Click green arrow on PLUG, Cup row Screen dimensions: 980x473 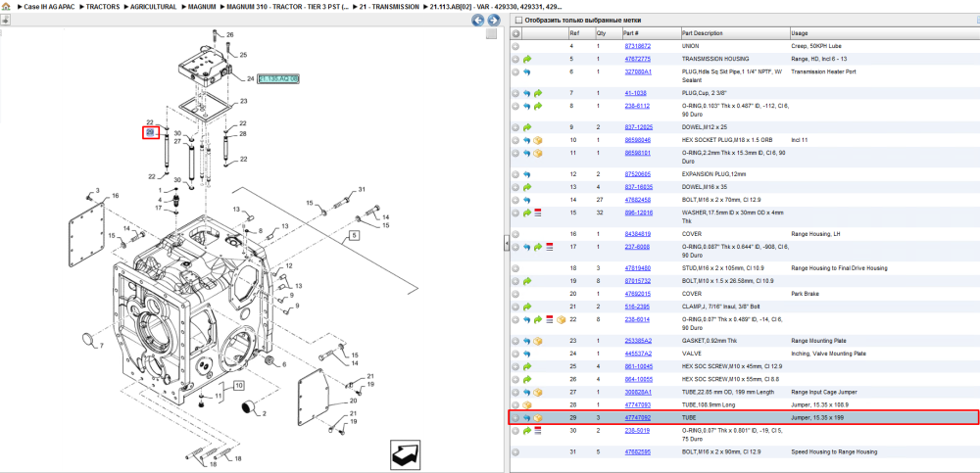[x=537, y=93]
